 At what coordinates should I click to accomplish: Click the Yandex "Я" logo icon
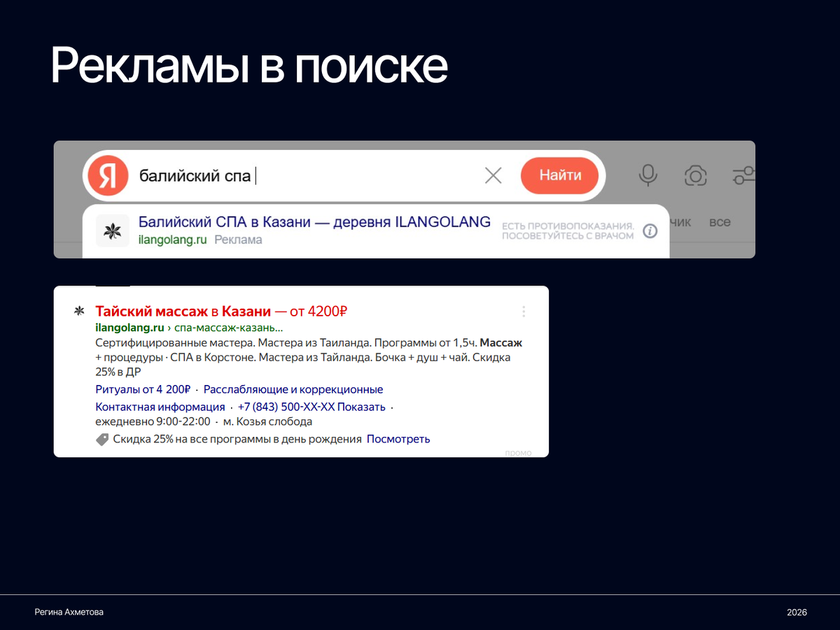click(108, 176)
